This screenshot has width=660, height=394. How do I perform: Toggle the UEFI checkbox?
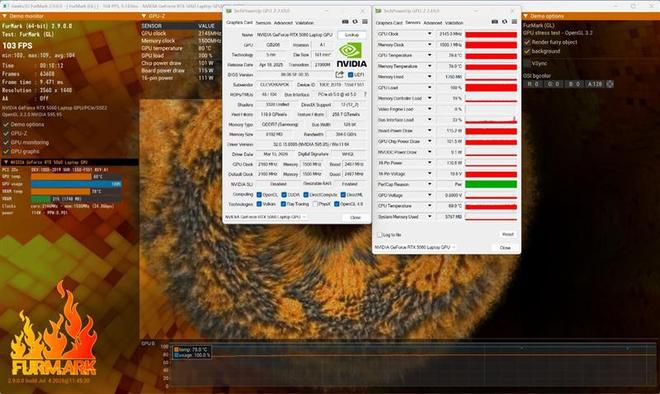point(350,75)
